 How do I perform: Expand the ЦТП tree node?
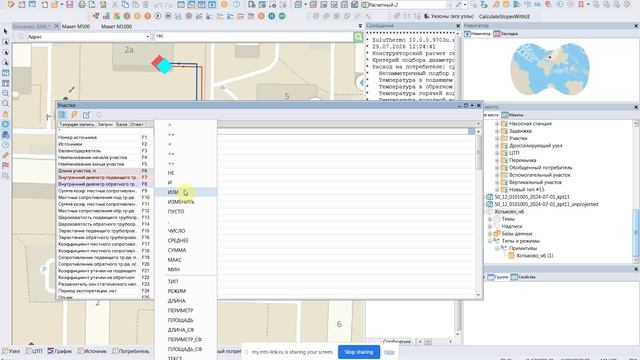[x=497, y=153]
